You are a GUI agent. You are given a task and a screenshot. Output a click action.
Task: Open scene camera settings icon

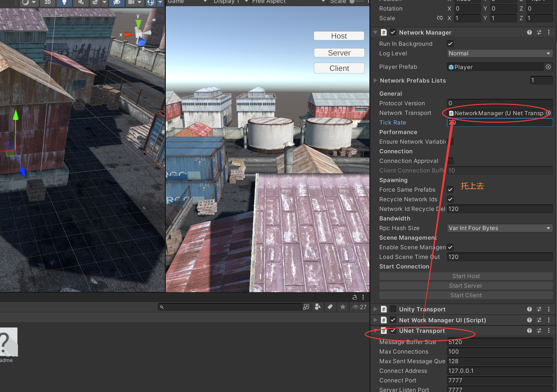(x=132, y=2)
